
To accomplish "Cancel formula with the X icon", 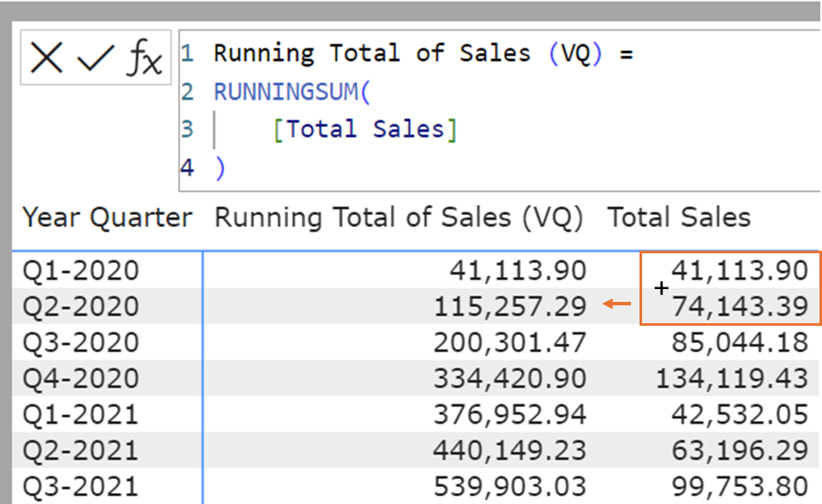I will pyautogui.click(x=46, y=59).
